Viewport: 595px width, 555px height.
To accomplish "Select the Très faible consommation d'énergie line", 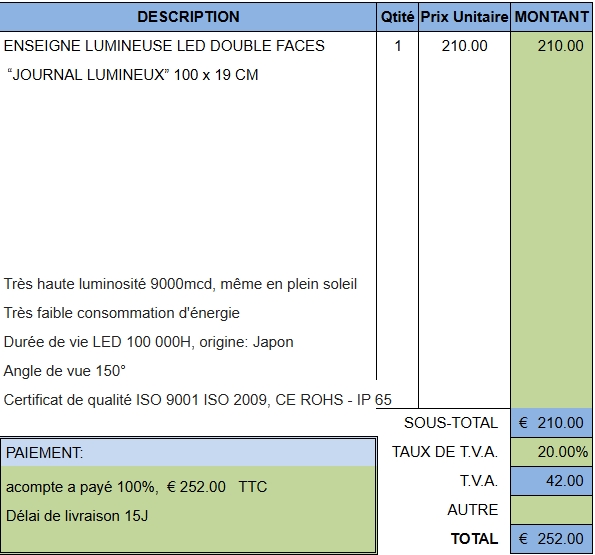I will [121, 313].
